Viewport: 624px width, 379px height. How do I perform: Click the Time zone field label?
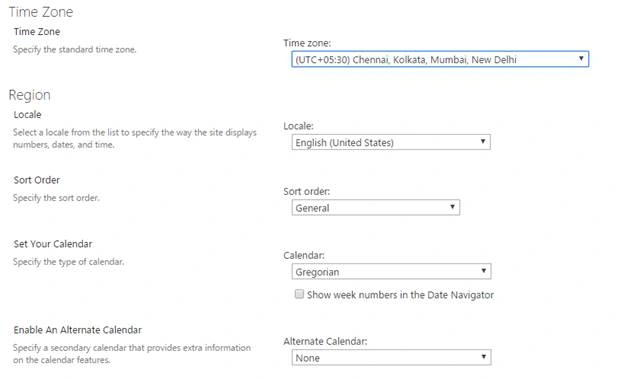point(307,43)
